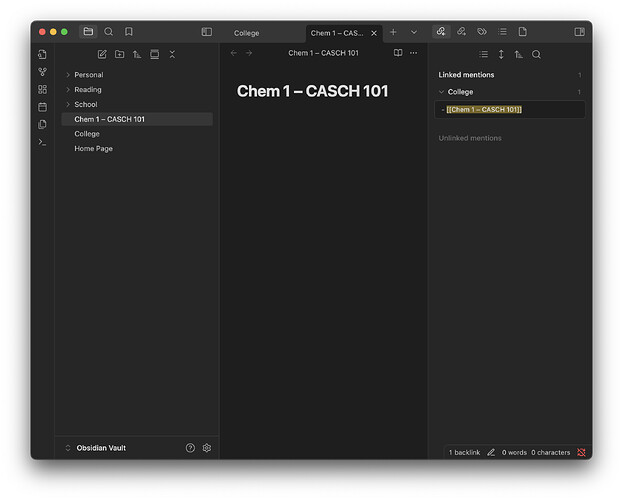Toggle the left sidebar collapse icon
Image resolution: width=622 pixels, height=500 pixels.
[207, 32]
